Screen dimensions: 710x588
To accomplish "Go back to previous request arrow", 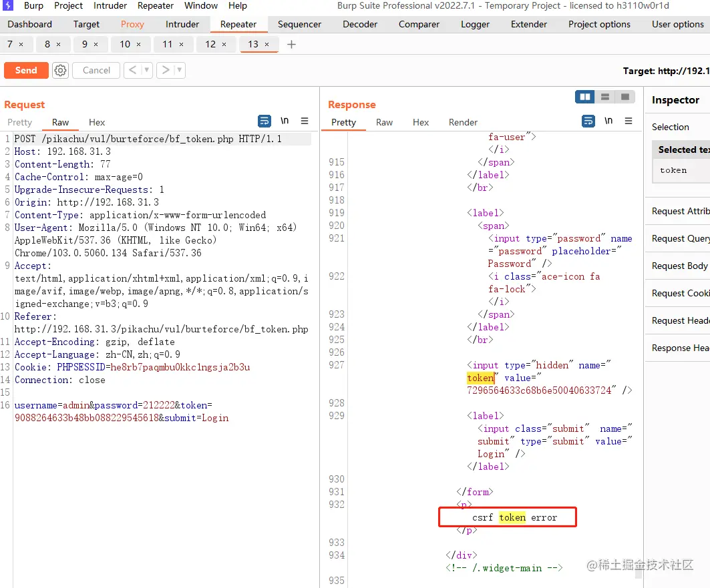I will coord(132,70).
